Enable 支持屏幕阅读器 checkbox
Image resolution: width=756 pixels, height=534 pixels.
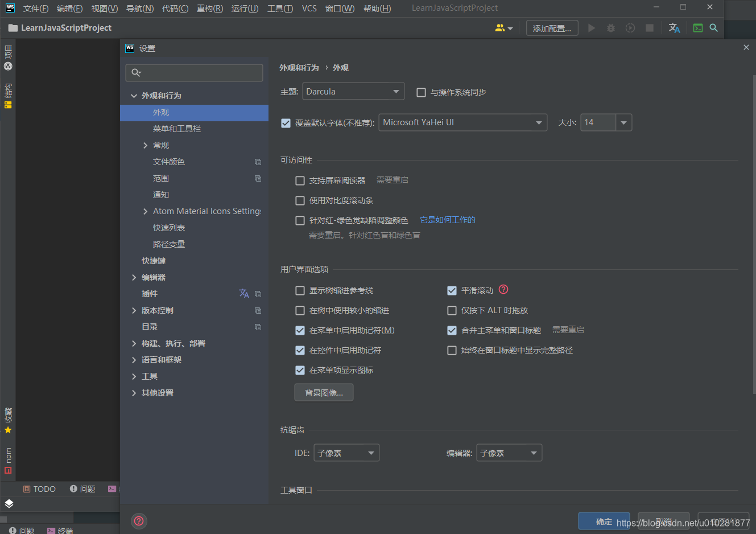300,180
